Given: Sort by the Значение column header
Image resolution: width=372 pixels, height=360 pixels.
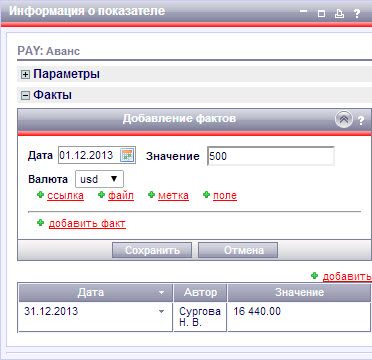Looking at the screenshot, I should click(x=299, y=293).
